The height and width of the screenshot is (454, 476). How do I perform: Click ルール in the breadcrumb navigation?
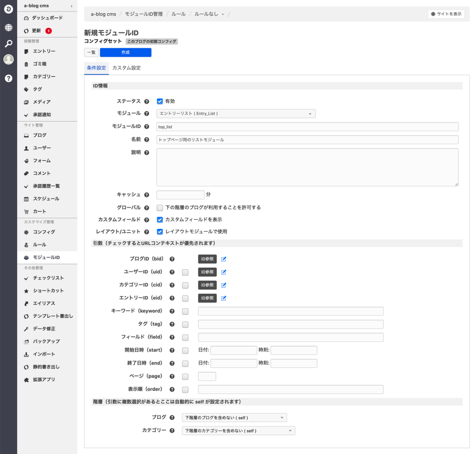(x=178, y=15)
